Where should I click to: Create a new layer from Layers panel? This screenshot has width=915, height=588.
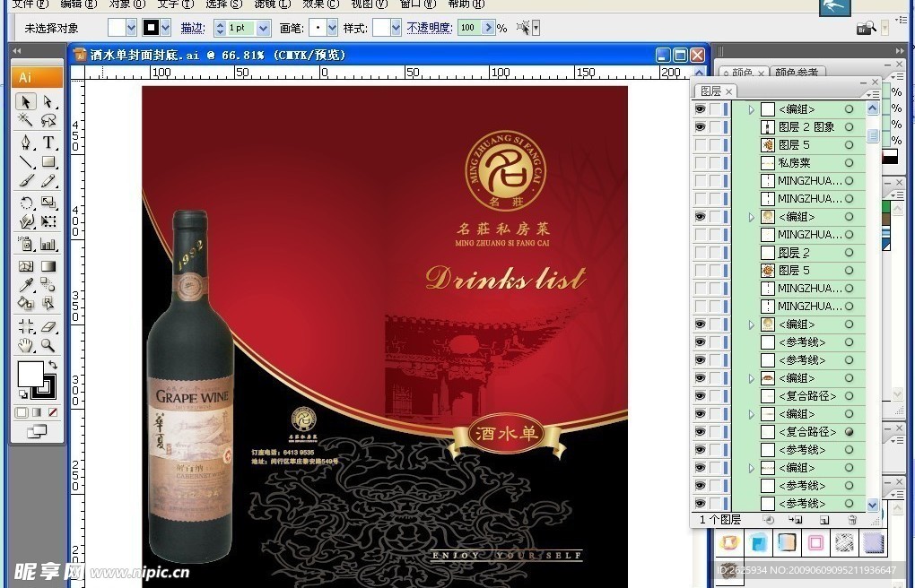pyautogui.click(x=824, y=520)
